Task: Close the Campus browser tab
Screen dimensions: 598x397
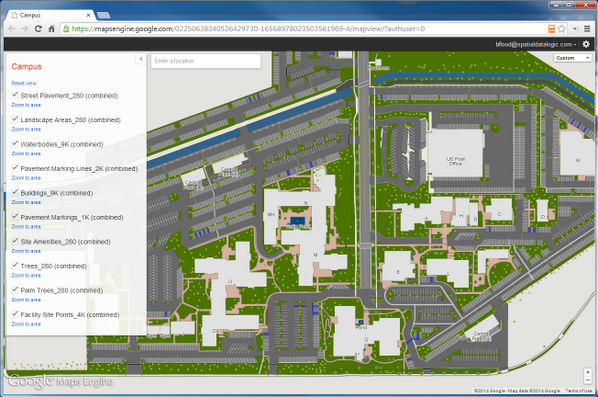Action: click(x=88, y=15)
